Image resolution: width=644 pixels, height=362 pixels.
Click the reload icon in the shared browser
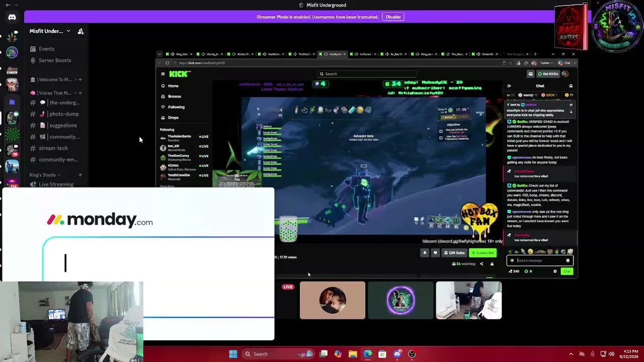click(168, 63)
